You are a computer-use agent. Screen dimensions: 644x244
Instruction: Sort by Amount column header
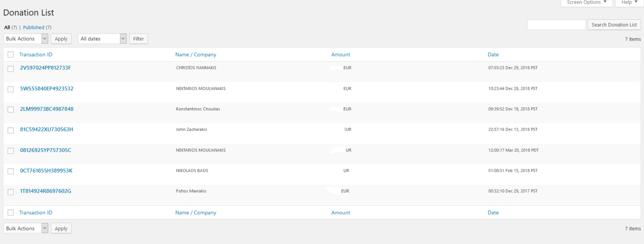point(341,55)
